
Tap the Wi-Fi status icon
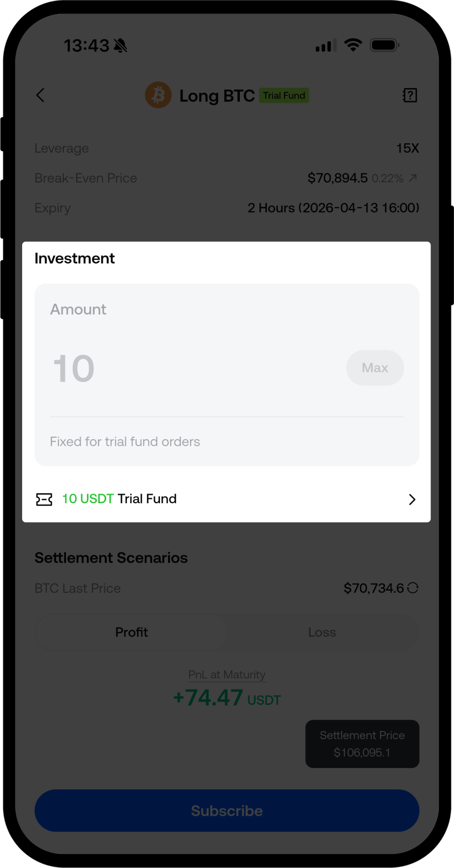[x=353, y=45]
